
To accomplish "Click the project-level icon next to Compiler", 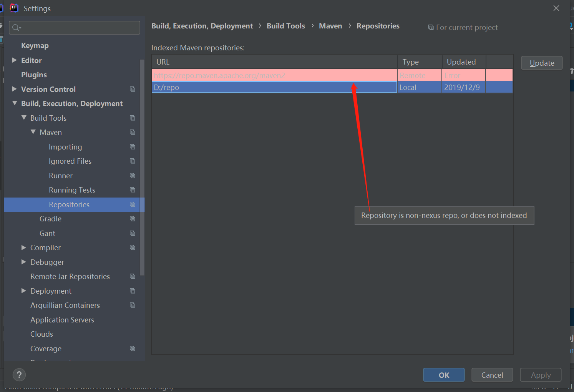I will click(133, 247).
